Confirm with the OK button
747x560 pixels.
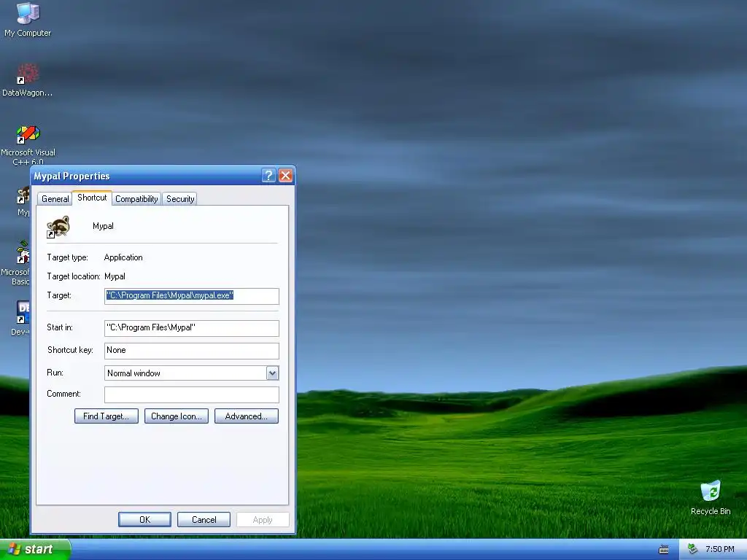pos(145,519)
